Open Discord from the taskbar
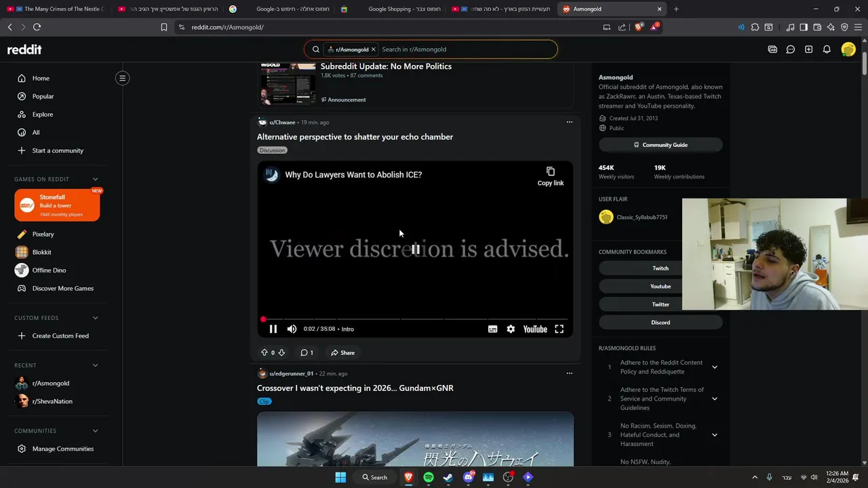Screen dimensions: 868x488 point(468,477)
